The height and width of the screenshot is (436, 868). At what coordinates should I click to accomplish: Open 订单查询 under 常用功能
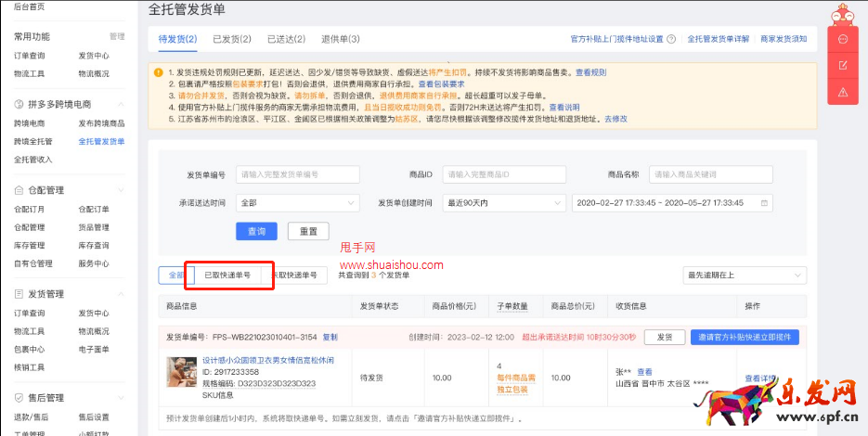[30, 56]
